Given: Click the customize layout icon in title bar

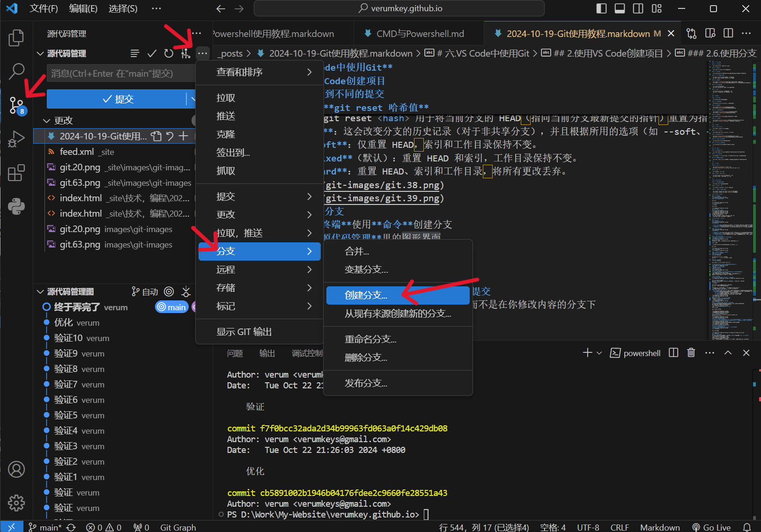Looking at the screenshot, I should (657, 8).
